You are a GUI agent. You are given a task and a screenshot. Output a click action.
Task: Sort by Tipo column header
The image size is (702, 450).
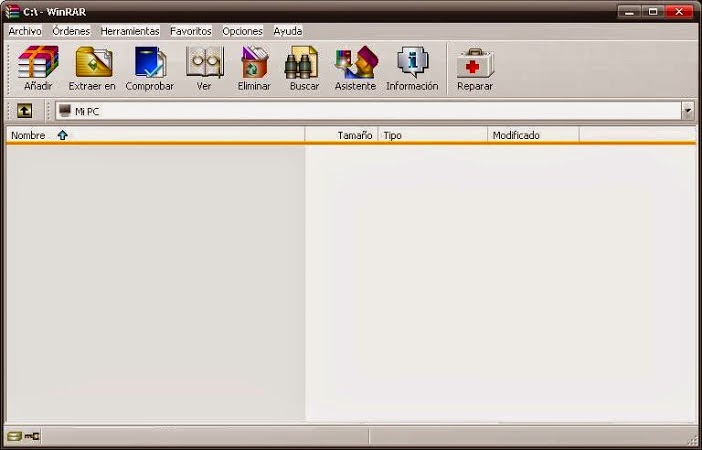pyautogui.click(x=433, y=135)
